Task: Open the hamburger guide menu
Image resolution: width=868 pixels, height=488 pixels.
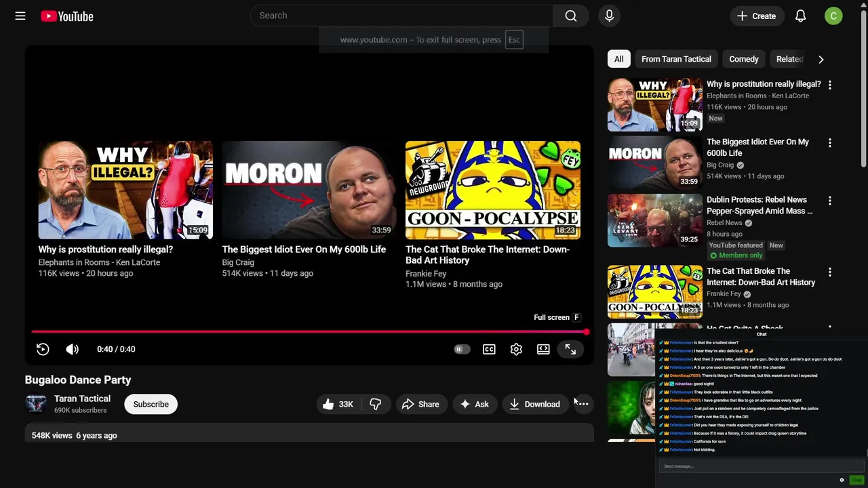Action: pyautogui.click(x=20, y=16)
